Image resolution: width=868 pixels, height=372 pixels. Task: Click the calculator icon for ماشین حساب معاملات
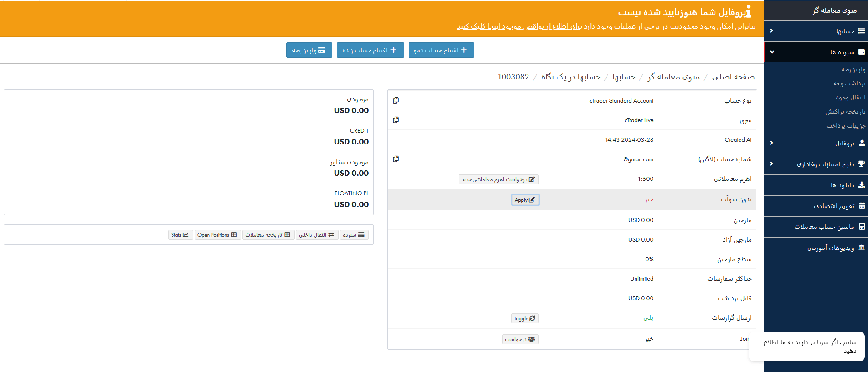coord(862,227)
